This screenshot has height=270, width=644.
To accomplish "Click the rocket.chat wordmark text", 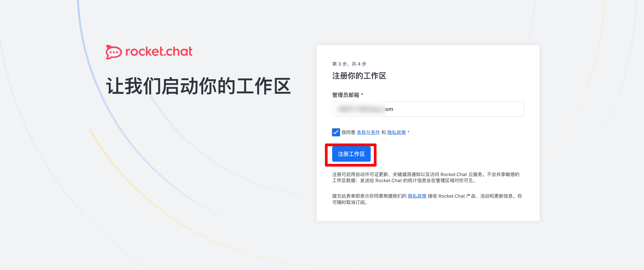I will click(x=159, y=51).
